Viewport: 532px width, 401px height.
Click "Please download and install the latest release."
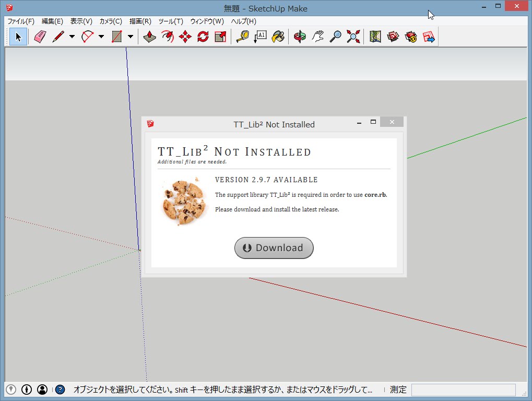[x=277, y=209]
